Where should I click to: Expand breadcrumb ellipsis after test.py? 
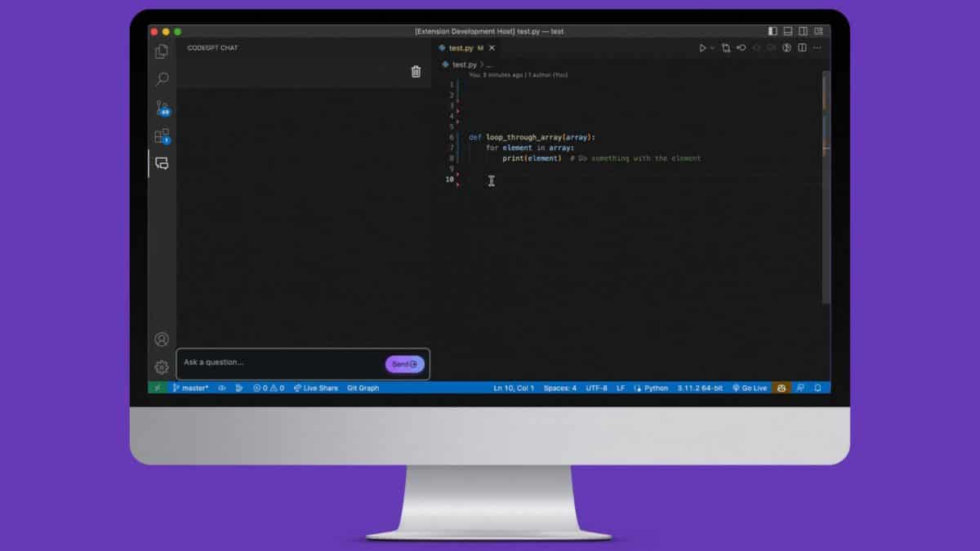tap(489, 64)
